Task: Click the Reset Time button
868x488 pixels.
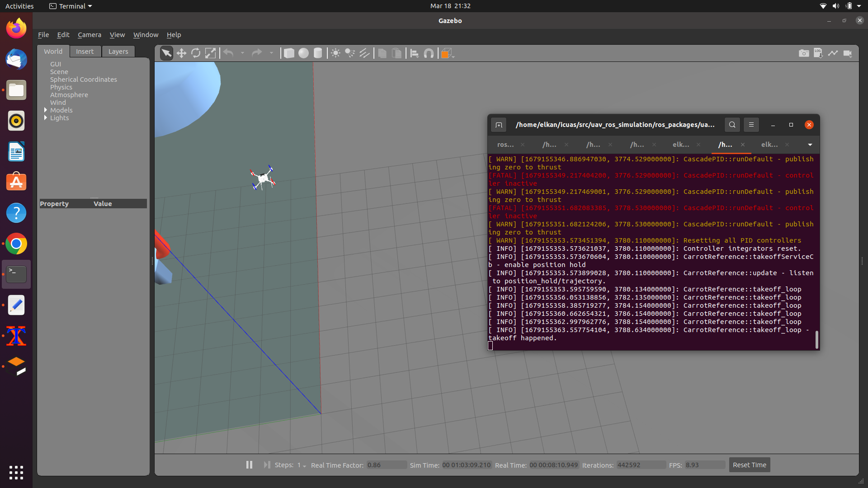Action: click(749, 465)
